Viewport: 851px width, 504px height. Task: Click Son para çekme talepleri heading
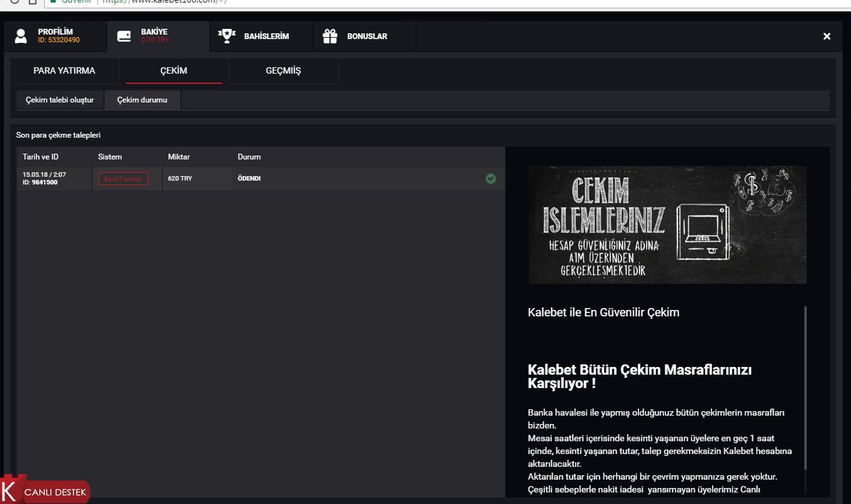[x=58, y=135]
